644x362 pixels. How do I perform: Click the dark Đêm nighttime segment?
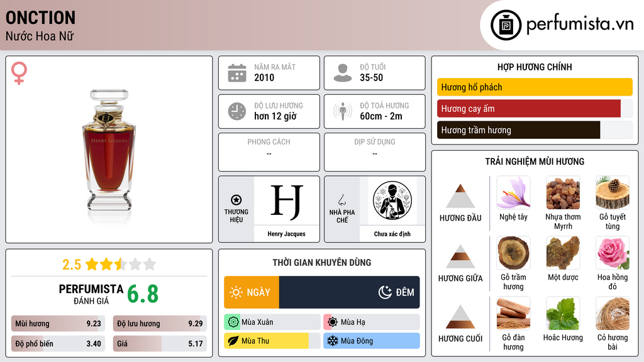[350, 292]
